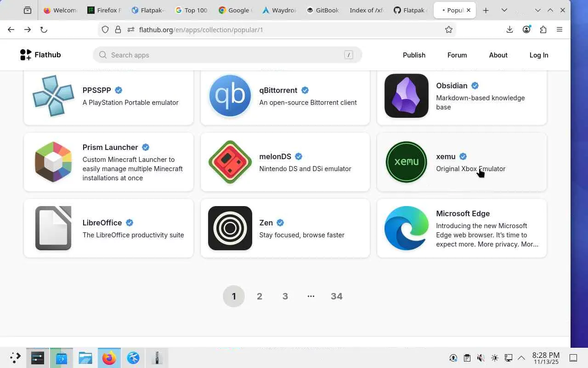Open the About page
Viewport: 588px width, 368px height.
pyautogui.click(x=498, y=55)
